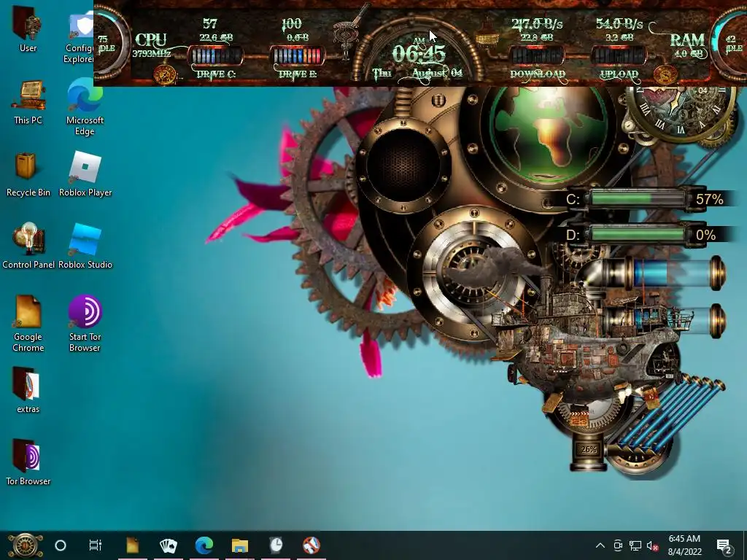Open the Control Panel desktop icon
Screen dimensions: 747x560
tap(28, 246)
